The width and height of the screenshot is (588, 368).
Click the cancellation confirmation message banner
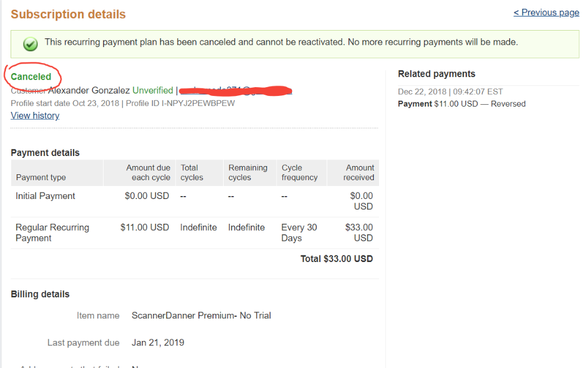click(295, 44)
